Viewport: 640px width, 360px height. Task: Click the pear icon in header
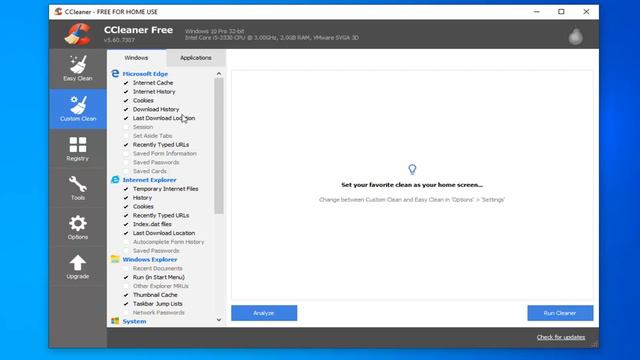tap(576, 36)
